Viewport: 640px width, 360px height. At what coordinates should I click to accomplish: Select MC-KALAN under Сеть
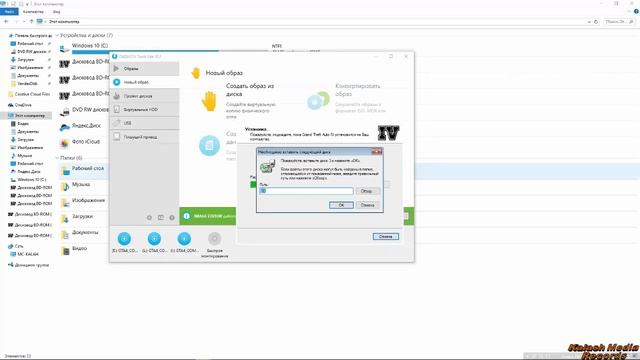[24, 254]
